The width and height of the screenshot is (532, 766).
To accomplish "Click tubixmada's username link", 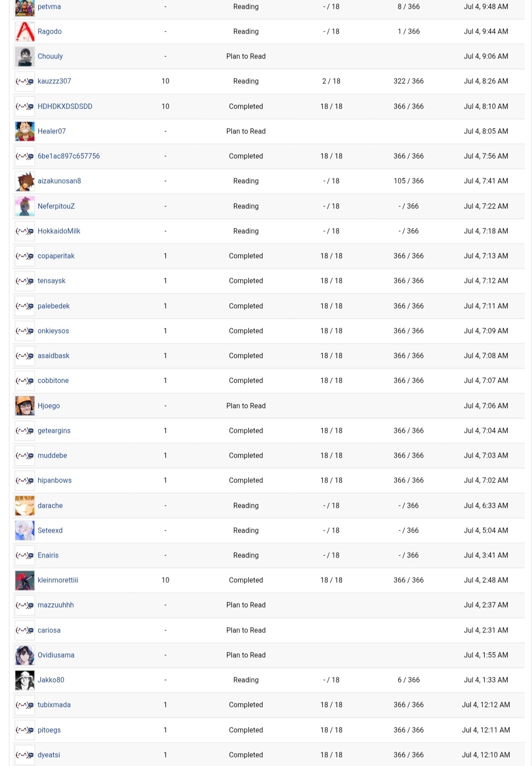I will [54, 705].
